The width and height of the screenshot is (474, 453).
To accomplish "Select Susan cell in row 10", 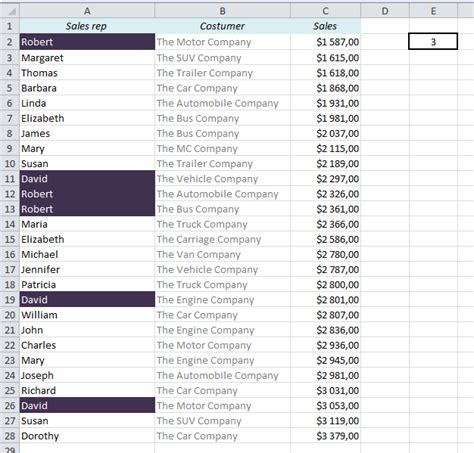I will (x=87, y=163).
